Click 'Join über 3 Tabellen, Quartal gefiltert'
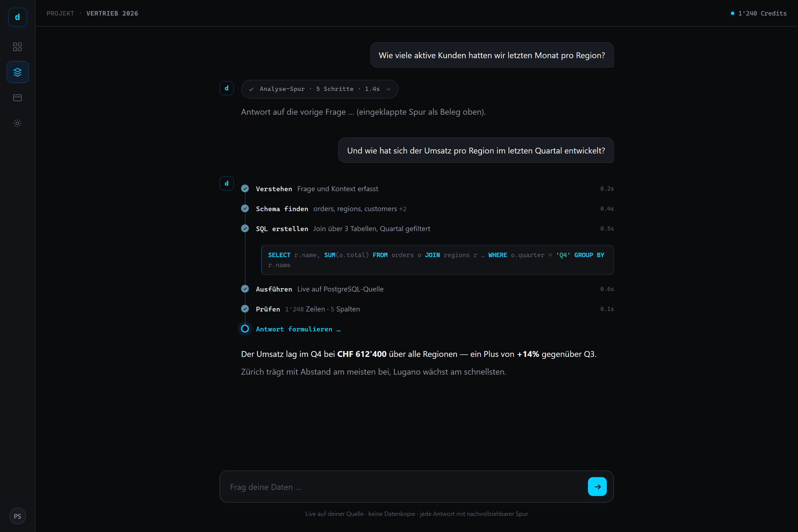 point(372,229)
